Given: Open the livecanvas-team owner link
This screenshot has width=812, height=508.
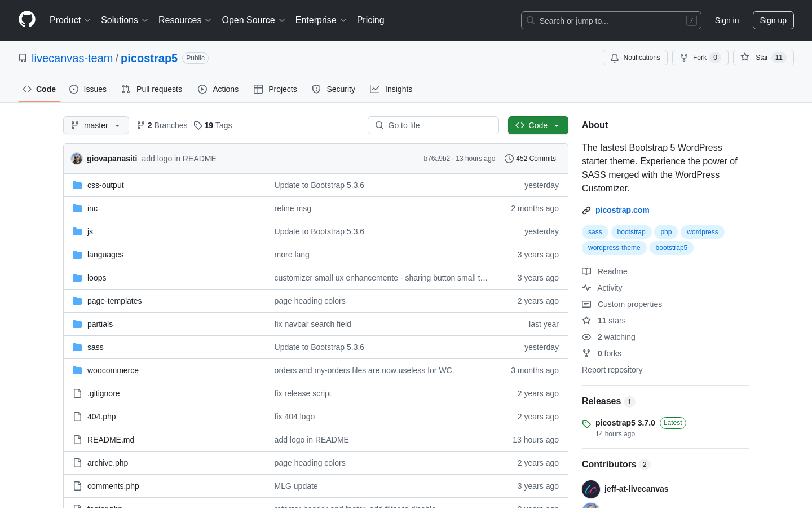Looking at the screenshot, I should 72,58.
